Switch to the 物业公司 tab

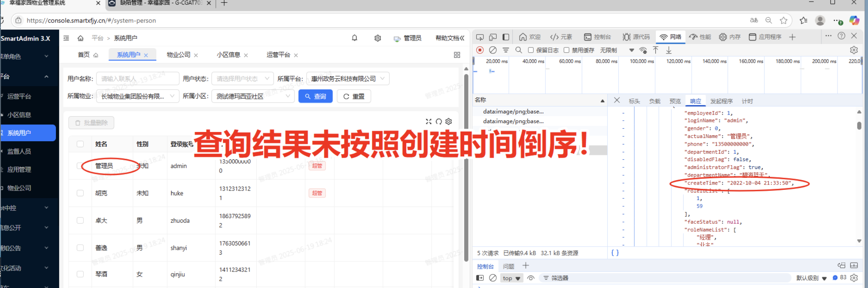pos(178,55)
